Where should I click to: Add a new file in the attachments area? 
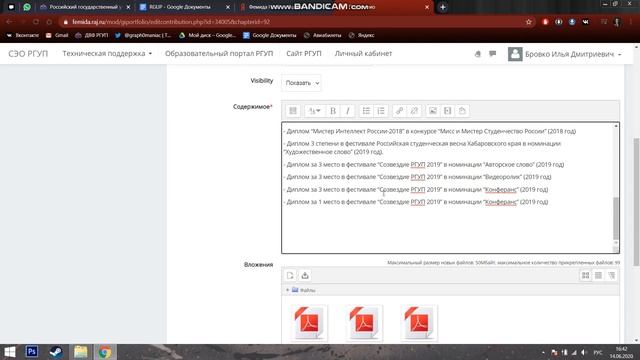(x=290, y=276)
